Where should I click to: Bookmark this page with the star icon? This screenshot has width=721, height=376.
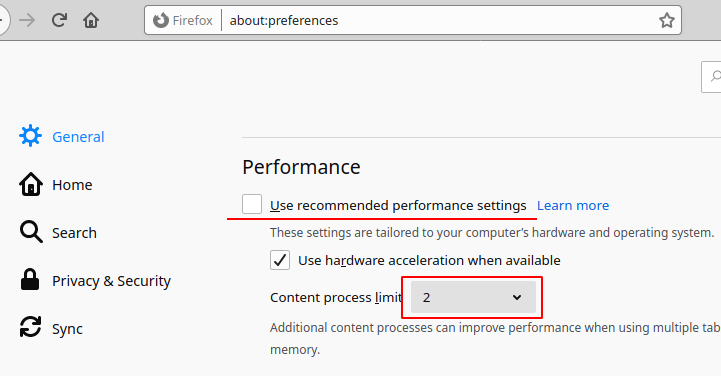pyautogui.click(x=666, y=20)
